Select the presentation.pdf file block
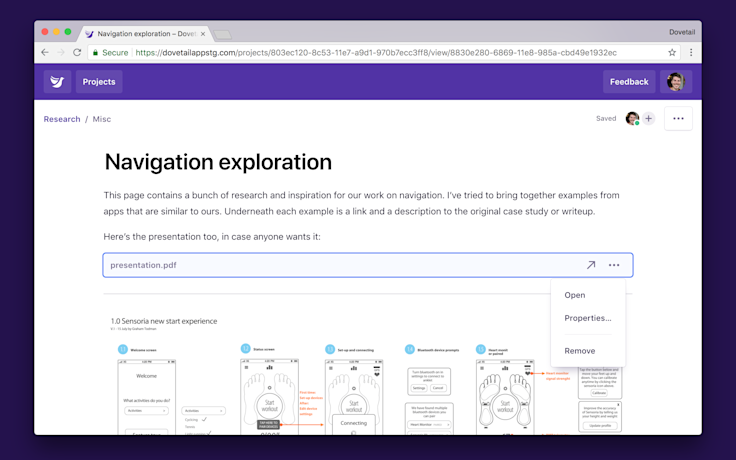Viewport: 736px width, 460px height. coord(368,265)
